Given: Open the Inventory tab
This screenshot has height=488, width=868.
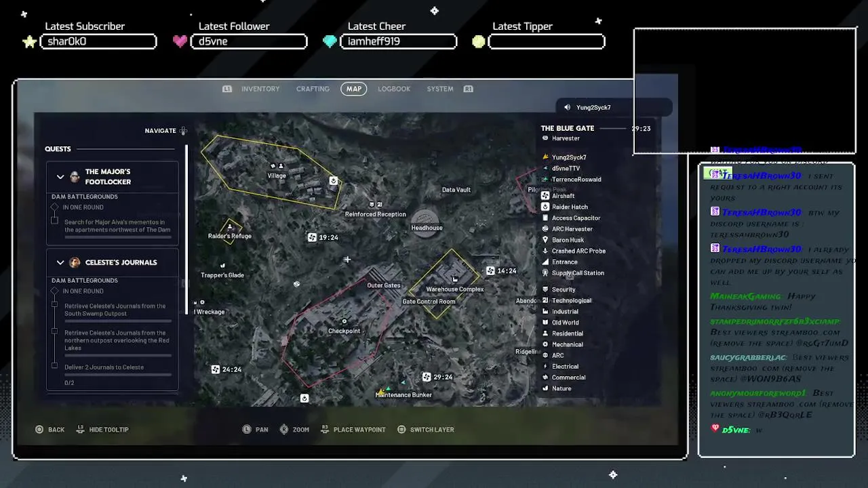Looking at the screenshot, I should pyautogui.click(x=260, y=89).
